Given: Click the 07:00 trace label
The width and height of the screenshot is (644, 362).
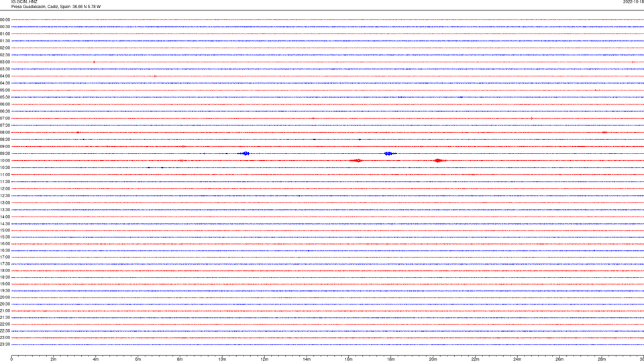Looking at the screenshot, I should (x=5, y=118).
